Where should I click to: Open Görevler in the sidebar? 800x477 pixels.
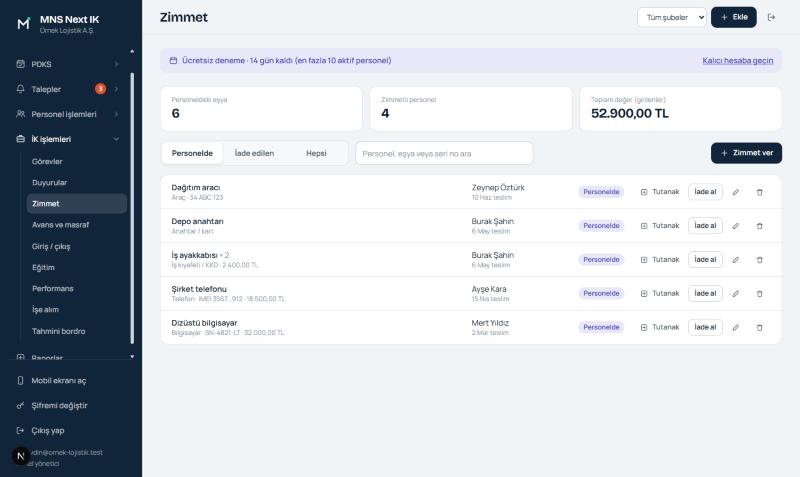(77, 161)
